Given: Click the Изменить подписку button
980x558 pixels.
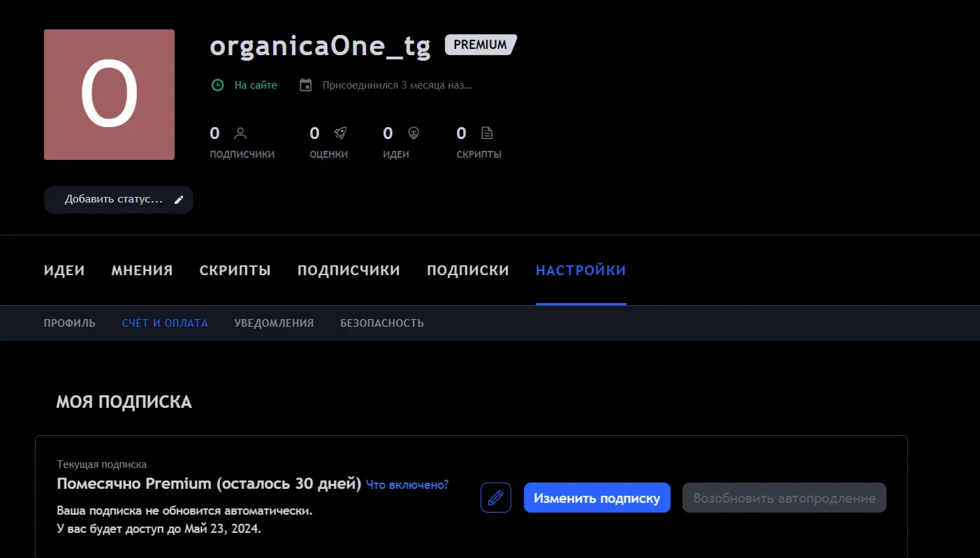Looking at the screenshot, I should point(597,498).
